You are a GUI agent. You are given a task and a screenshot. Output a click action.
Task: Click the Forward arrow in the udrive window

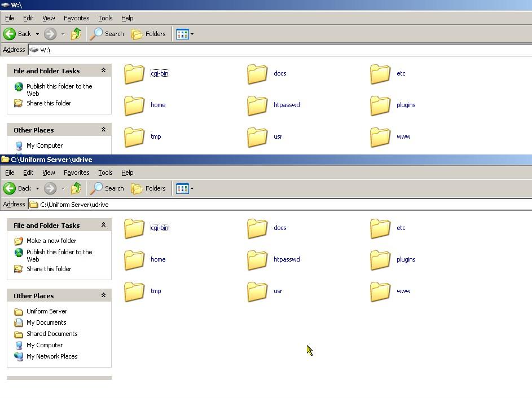(50, 188)
